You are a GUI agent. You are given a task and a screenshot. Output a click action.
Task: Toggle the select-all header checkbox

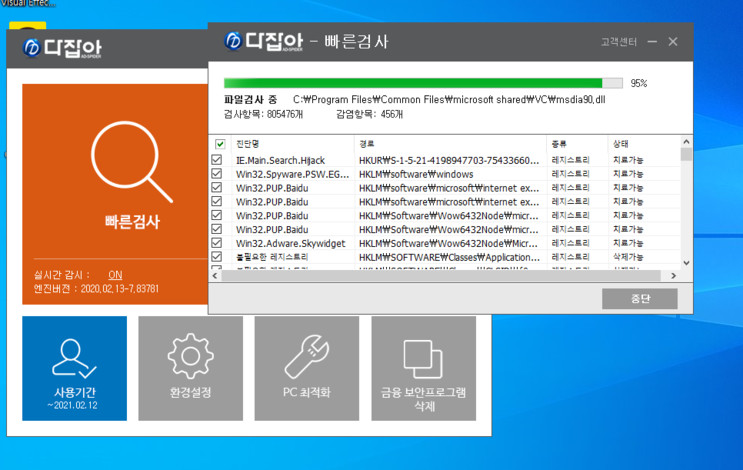click(x=220, y=144)
